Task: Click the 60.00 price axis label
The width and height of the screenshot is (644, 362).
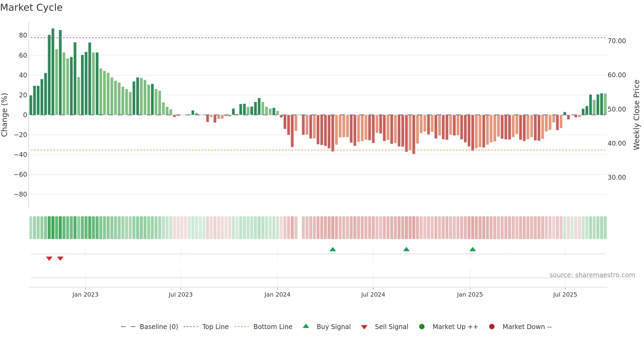Action: tap(617, 75)
